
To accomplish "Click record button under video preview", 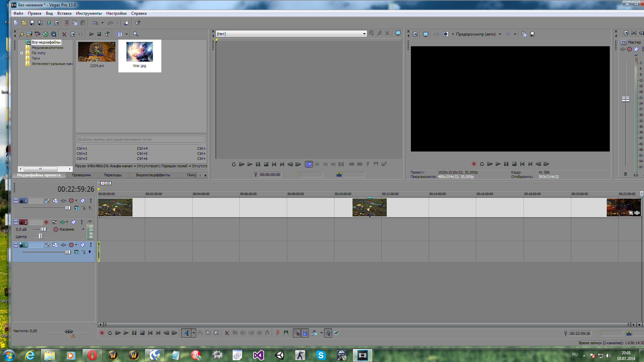I will pos(474,164).
